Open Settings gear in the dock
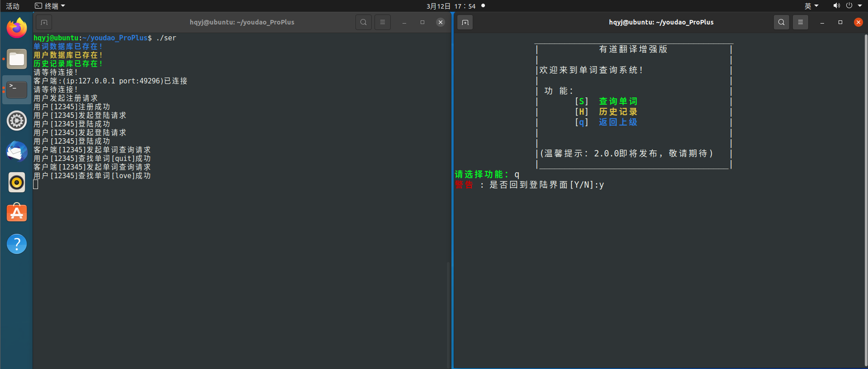868x369 pixels. (x=17, y=121)
